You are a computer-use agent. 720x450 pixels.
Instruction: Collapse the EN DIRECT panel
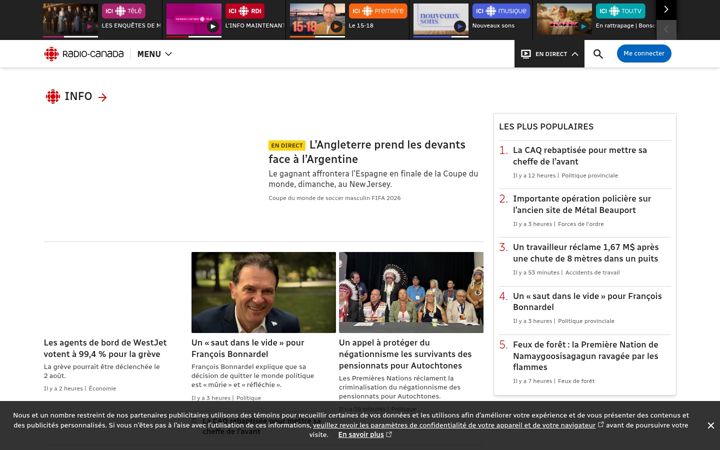click(549, 54)
